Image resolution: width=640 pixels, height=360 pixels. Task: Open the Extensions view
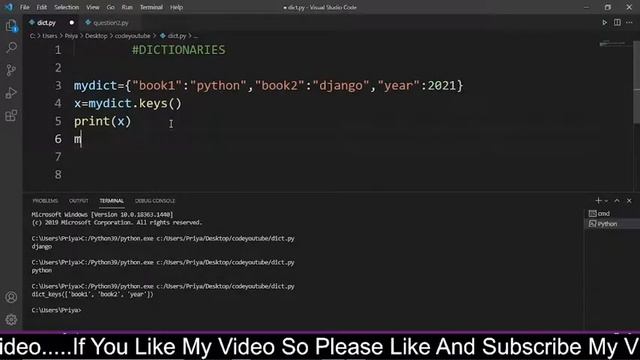(11, 116)
